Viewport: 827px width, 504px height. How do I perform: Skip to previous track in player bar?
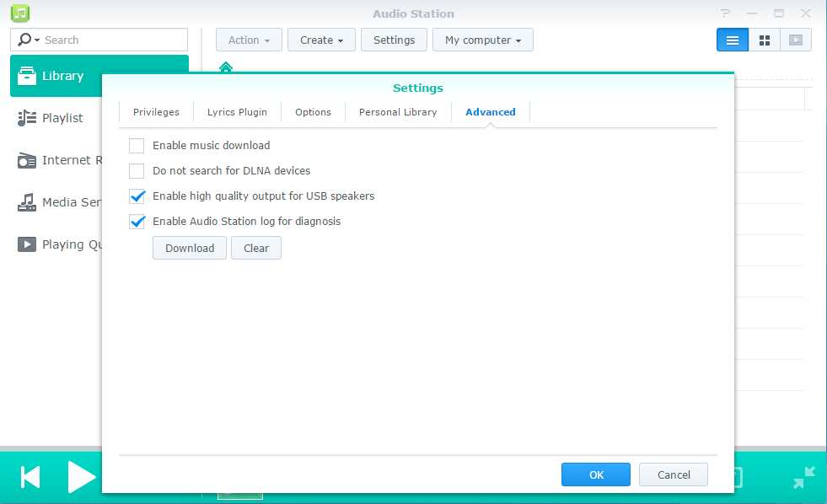click(x=30, y=477)
